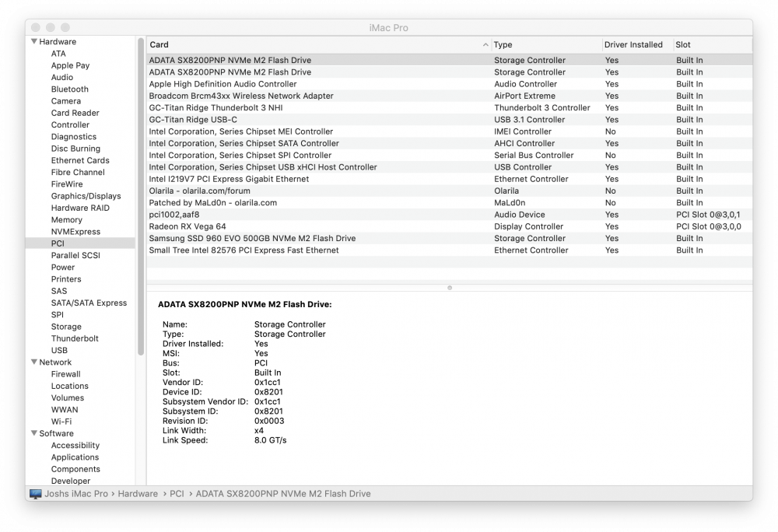Collapse the Software section triangle
Image resolution: width=778 pixels, height=532 pixels.
pyautogui.click(x=34, y=433)
